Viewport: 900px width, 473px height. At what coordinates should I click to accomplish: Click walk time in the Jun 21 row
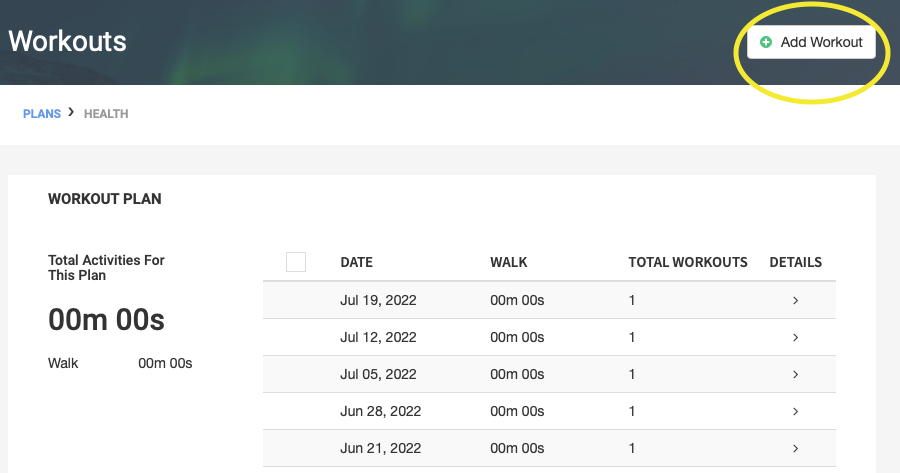click(x=517, y=448)
